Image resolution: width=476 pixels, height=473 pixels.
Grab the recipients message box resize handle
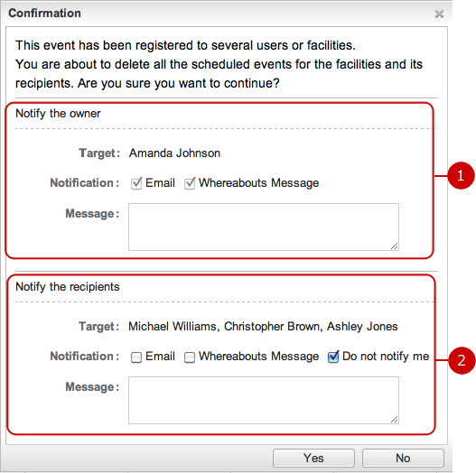pyautogui.click(x=395, y=420)
